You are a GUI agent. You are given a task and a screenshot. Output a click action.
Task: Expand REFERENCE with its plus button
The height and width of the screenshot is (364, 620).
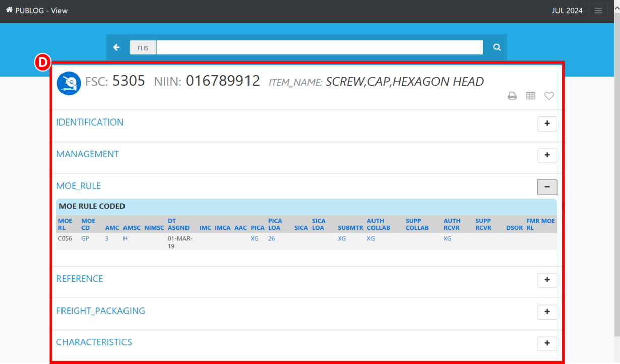click(x=547, y=280)
